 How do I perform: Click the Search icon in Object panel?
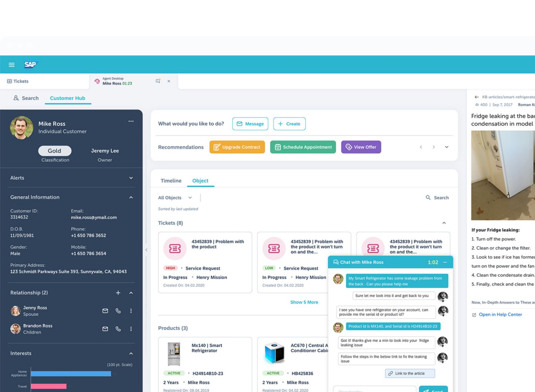pos(428,197)
